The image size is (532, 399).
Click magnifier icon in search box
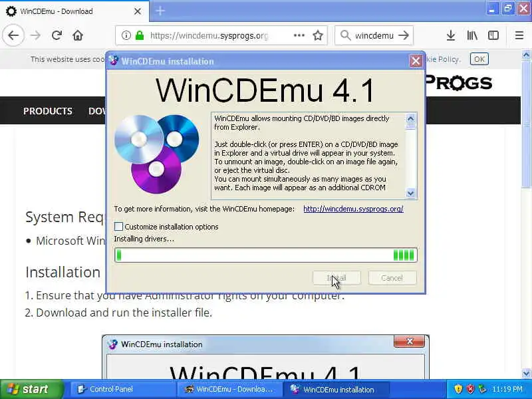tap(345, 35)
